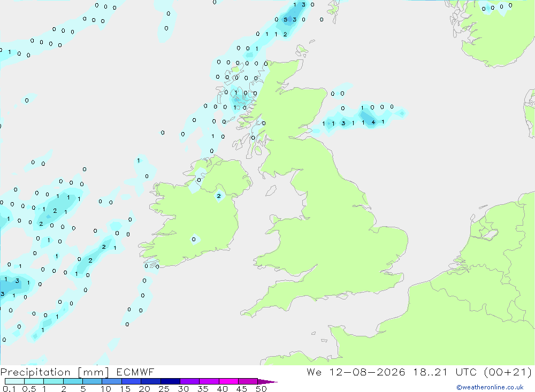Select the 30–35 mm purple legend swatch

[x=189, y=381]
